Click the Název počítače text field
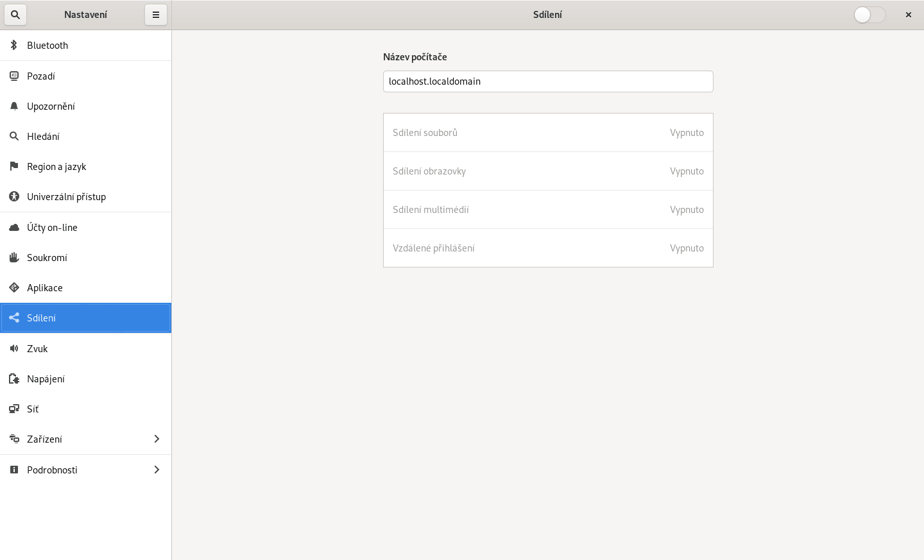924x560 pixels. pos(548,81)
